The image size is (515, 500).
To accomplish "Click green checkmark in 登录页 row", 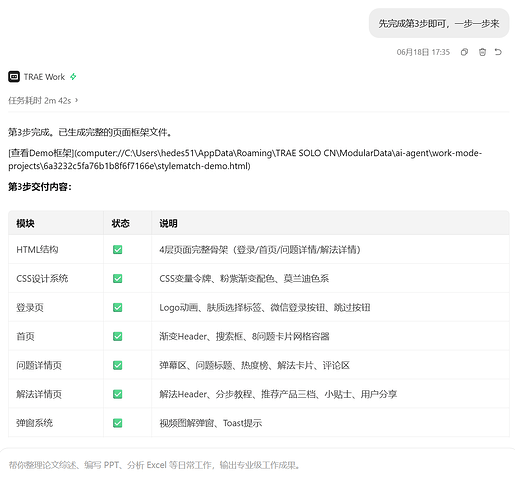I will (x=118, y=307).
